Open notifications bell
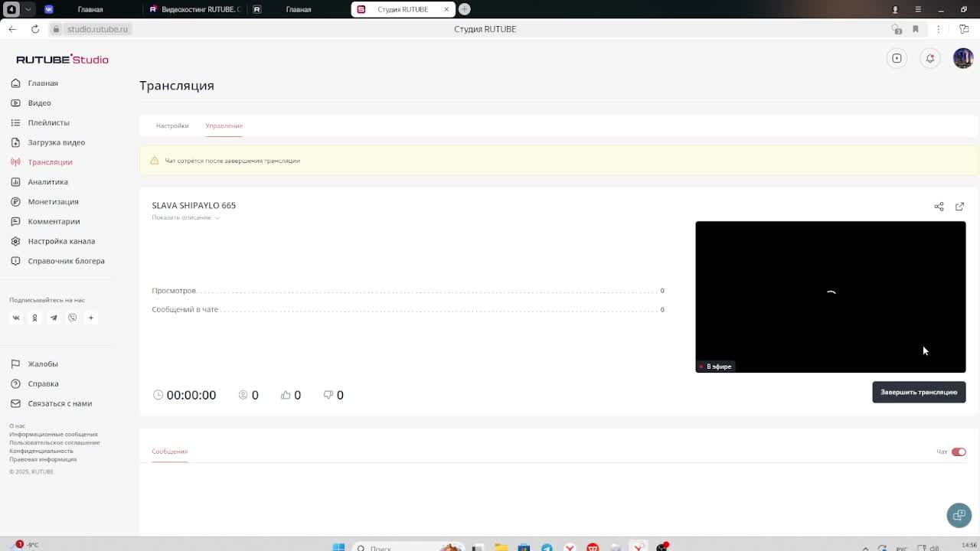Screen dimensions: 980x551 point(930,58)
